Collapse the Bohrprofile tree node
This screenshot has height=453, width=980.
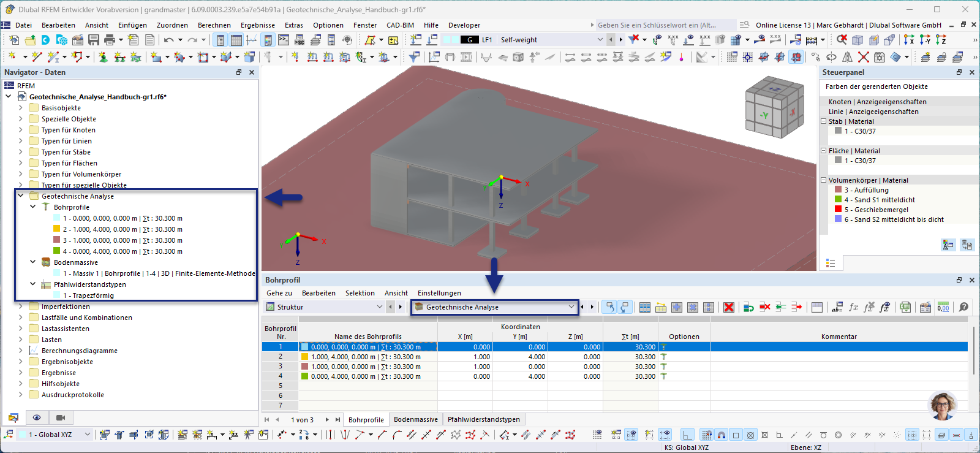pos(32,207)
